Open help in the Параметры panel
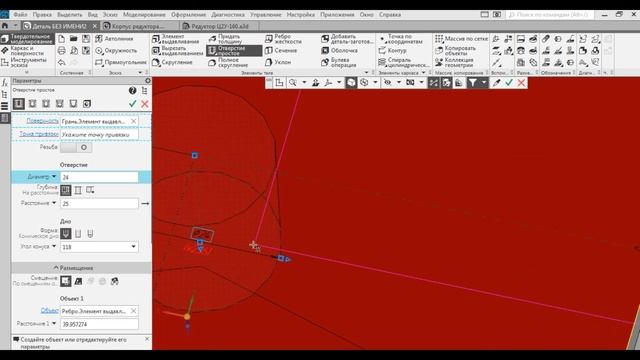Screen dimensions: 640x360 pyautogui.click(x=132, y=91)
